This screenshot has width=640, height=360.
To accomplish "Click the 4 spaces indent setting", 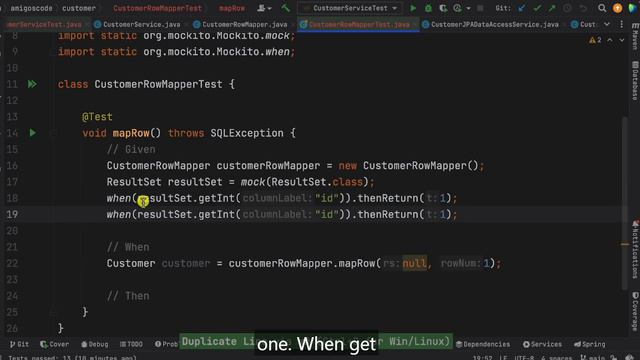I will [x=556, y=358].
